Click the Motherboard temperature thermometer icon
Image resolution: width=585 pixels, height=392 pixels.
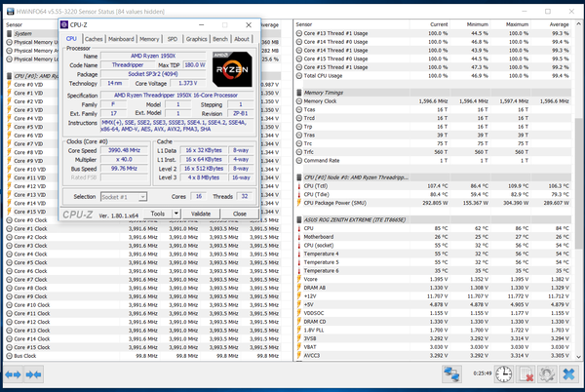coord(299,237)
